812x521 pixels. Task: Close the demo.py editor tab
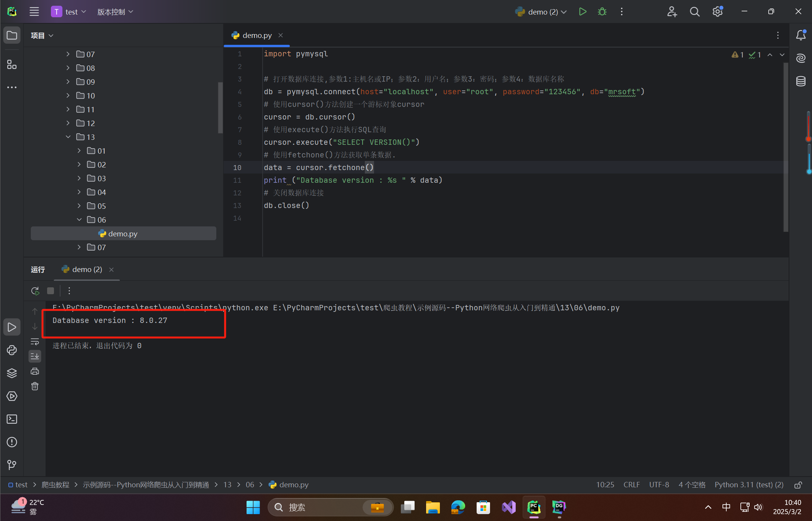click(281, 35)
